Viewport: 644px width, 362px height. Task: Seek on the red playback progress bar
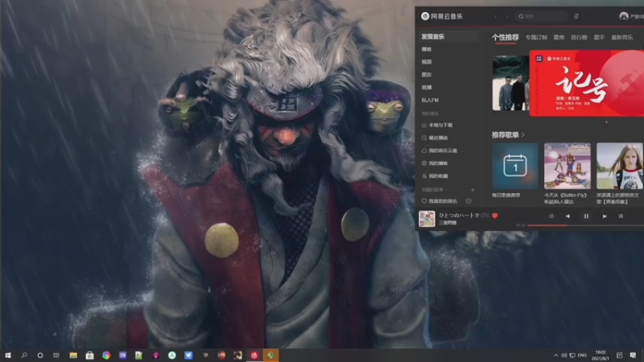pyautogui.click(x=586, y=225)
